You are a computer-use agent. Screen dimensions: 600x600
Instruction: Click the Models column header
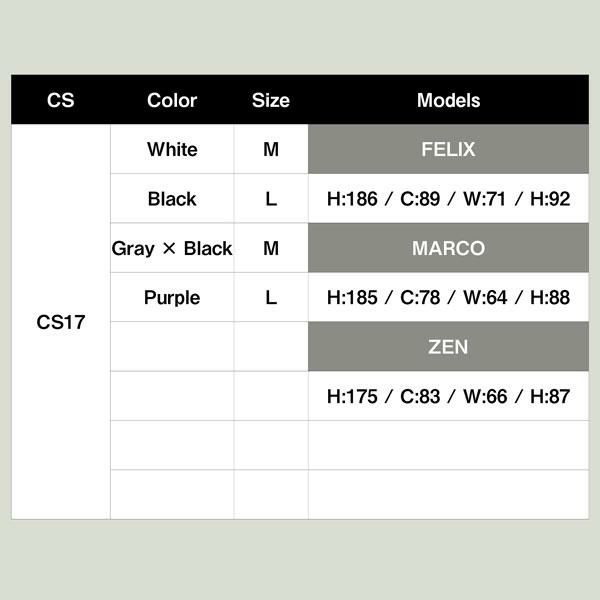448,100
